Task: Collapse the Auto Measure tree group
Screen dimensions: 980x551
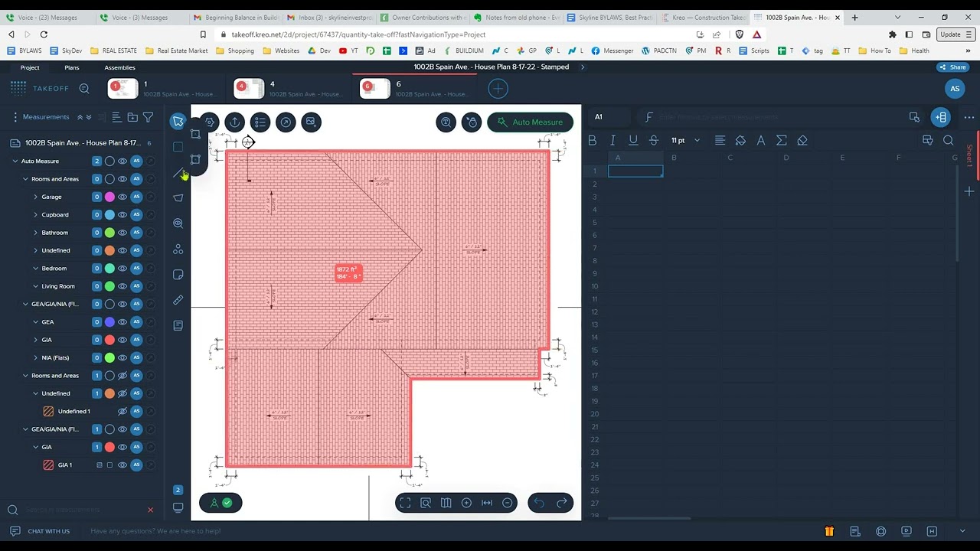Action: (15, 161)
